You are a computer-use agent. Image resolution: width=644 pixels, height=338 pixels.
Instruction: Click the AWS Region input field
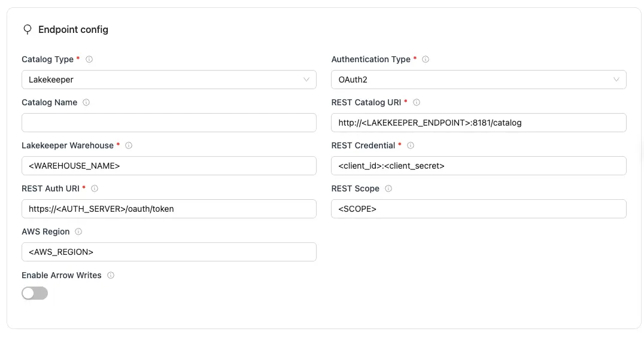pos(169,252)
